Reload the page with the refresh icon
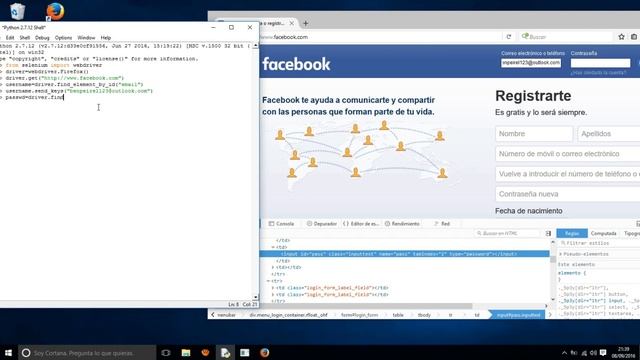The height and width of the screenshot is (360, 640). (509, 37)
